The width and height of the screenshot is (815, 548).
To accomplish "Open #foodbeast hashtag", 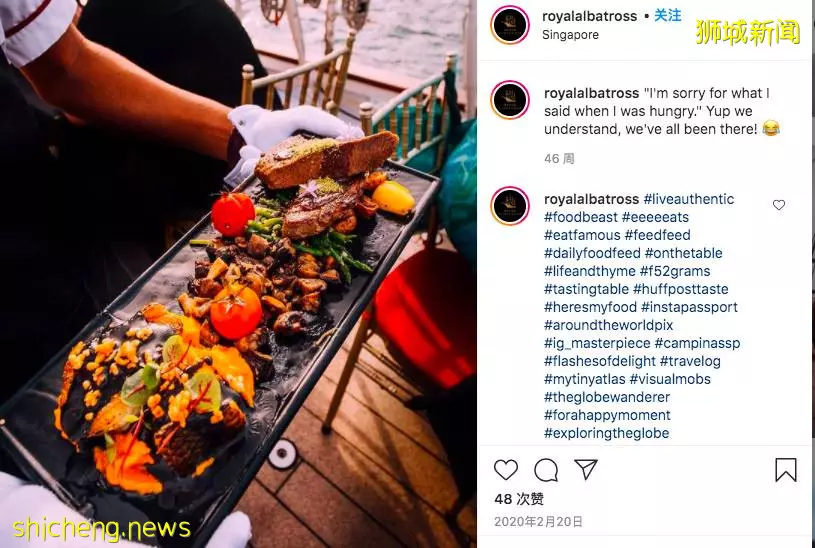I will pos(581,217).
